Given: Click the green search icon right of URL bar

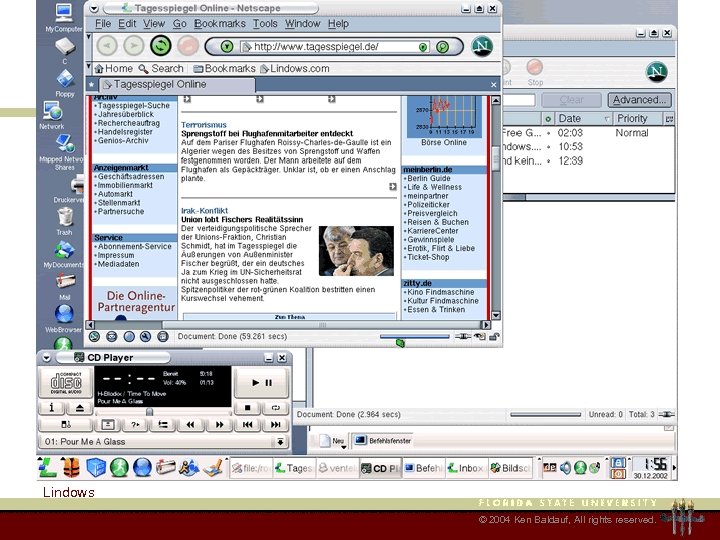Looking at the screenshot, I should 442,47.
